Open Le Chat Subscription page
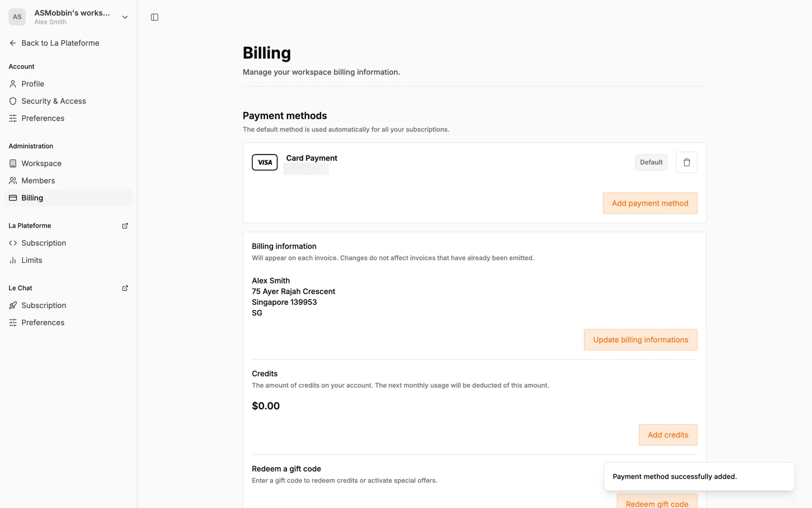Viewport: 812px width, 508px height. tap(44, 305)
